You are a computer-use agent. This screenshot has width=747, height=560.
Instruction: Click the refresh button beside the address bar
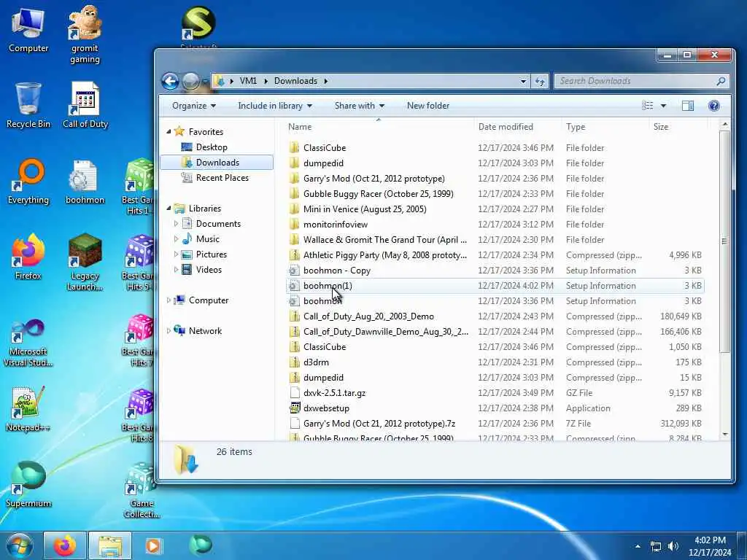[540, 82]
